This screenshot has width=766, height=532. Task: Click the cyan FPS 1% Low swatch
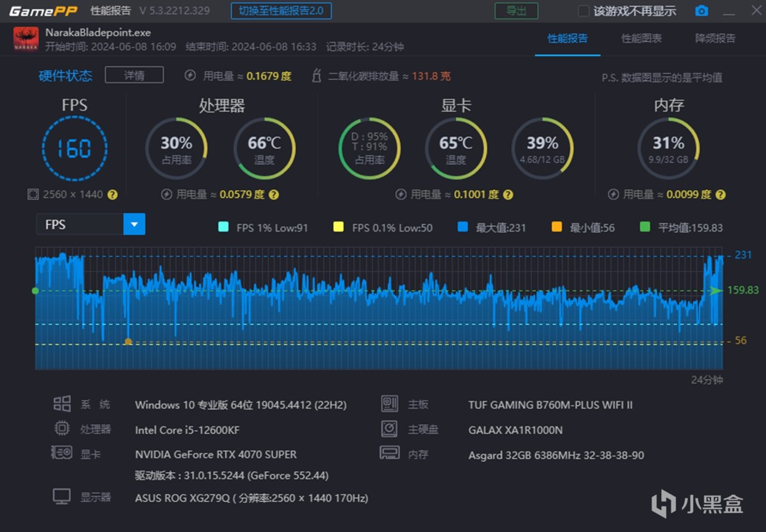coord(224,227)
